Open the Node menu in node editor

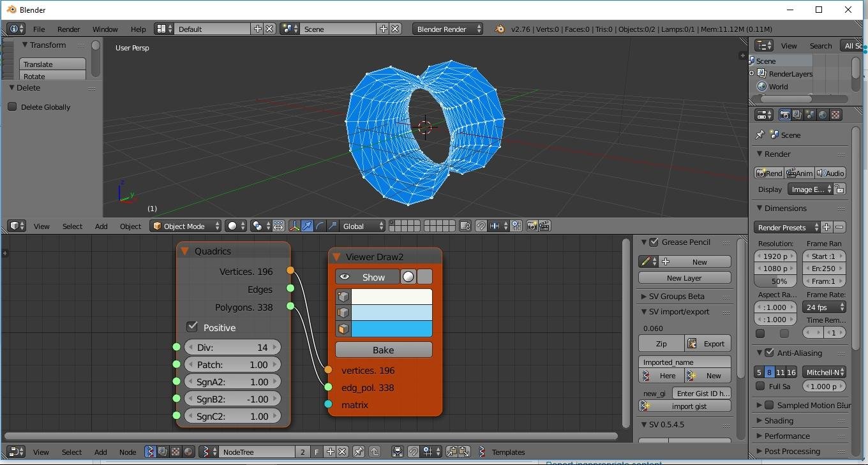128,452
